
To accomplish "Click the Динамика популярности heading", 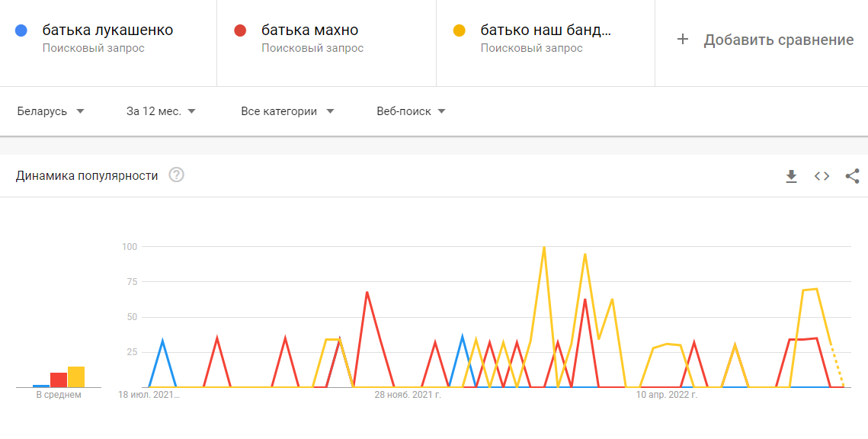I will pyautogui.click(x=87, y=176).
